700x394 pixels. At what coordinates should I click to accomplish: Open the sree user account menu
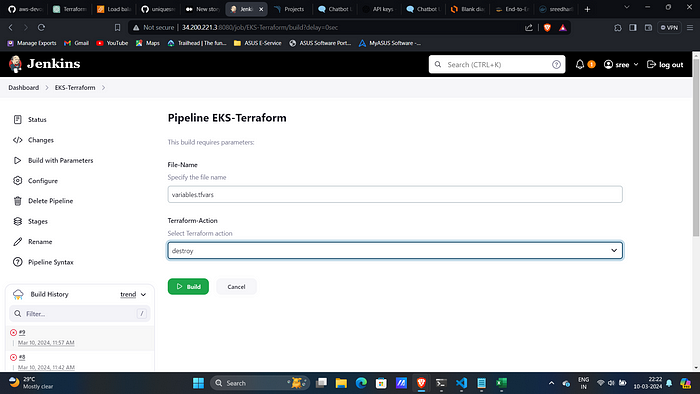click(621, 64)
